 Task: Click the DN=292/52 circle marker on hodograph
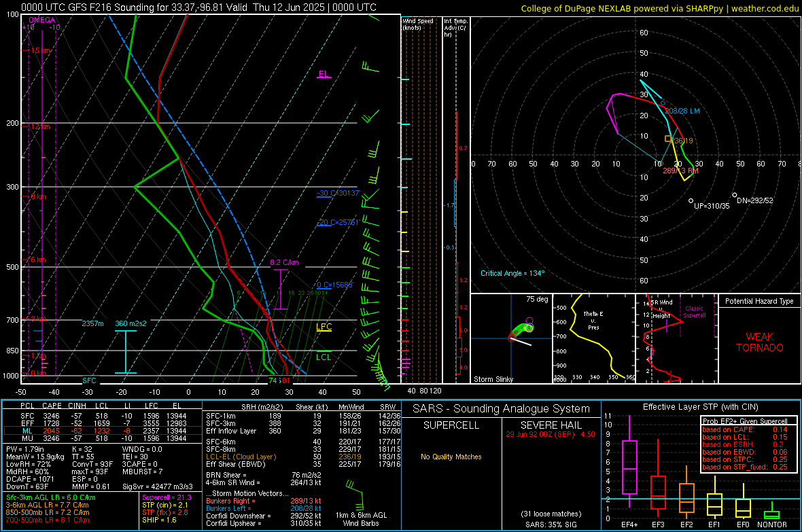(735, 195)
